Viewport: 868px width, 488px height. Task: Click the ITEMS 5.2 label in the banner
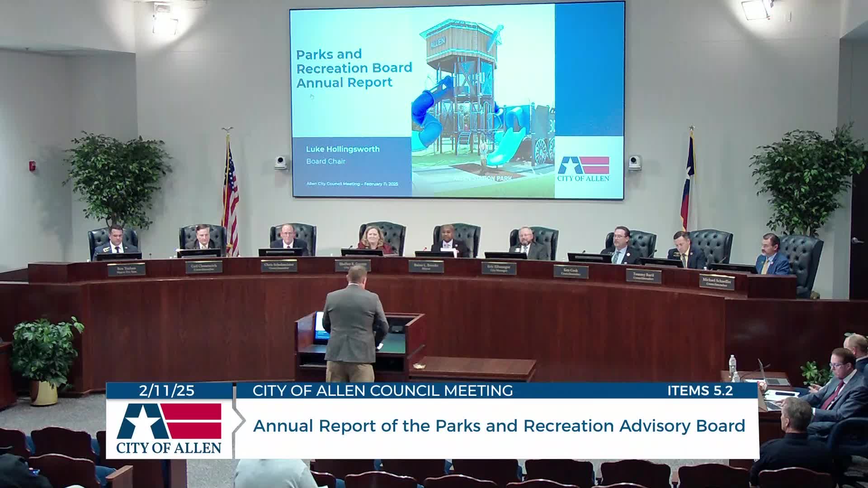click(700, 391)
